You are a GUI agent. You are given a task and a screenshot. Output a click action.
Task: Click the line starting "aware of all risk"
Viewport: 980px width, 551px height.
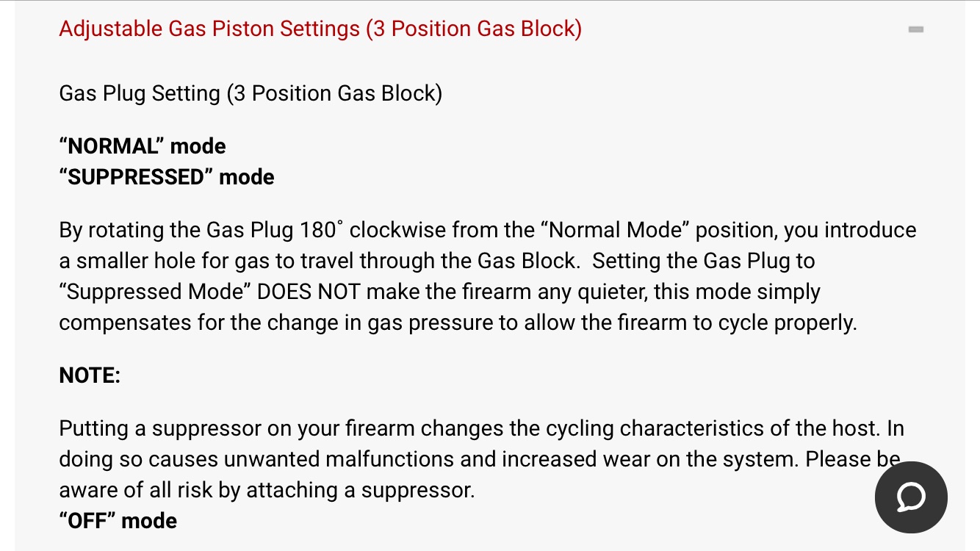pyautogui.click(x=267, y=490)
